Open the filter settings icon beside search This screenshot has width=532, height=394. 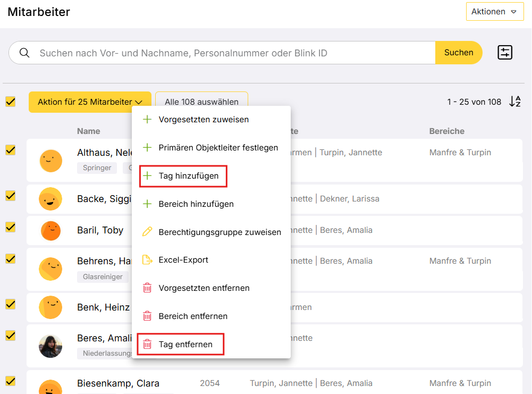pos(504,53)
